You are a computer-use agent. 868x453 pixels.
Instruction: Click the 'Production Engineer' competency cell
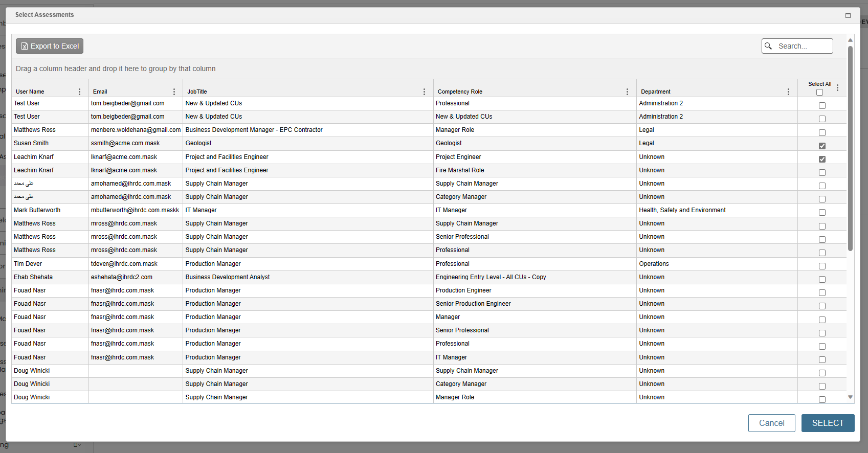(x=535, y=290)
